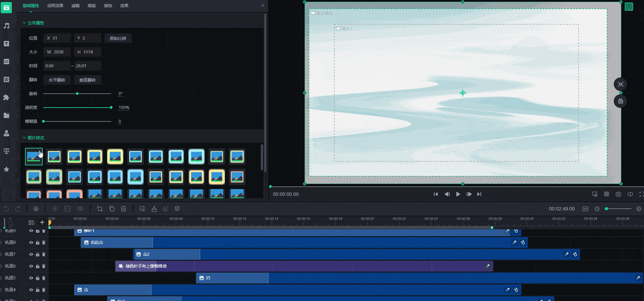Toggle visibility of track 轨道5
Image resolution: width=644 pixels, height=301 pixels.
[x=31, y=278]
